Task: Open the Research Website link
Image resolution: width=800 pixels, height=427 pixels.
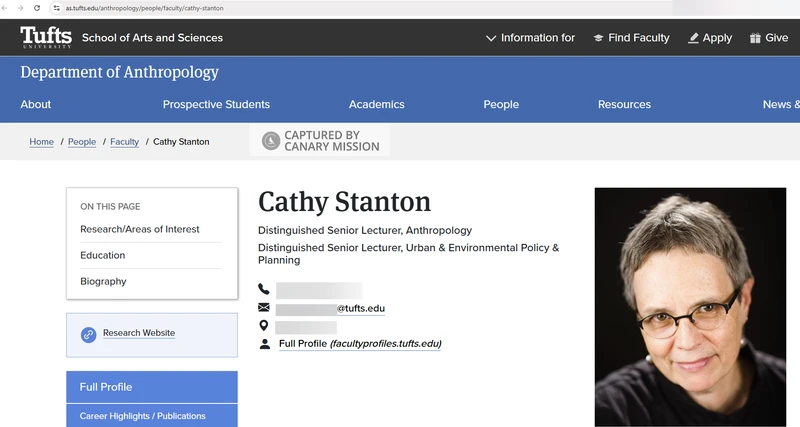Action: (139, 333)
